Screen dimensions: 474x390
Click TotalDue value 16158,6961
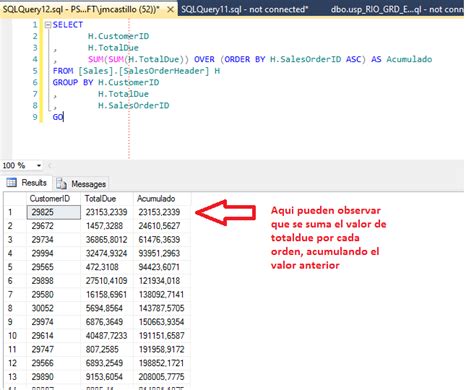click(x=107, y=295)
